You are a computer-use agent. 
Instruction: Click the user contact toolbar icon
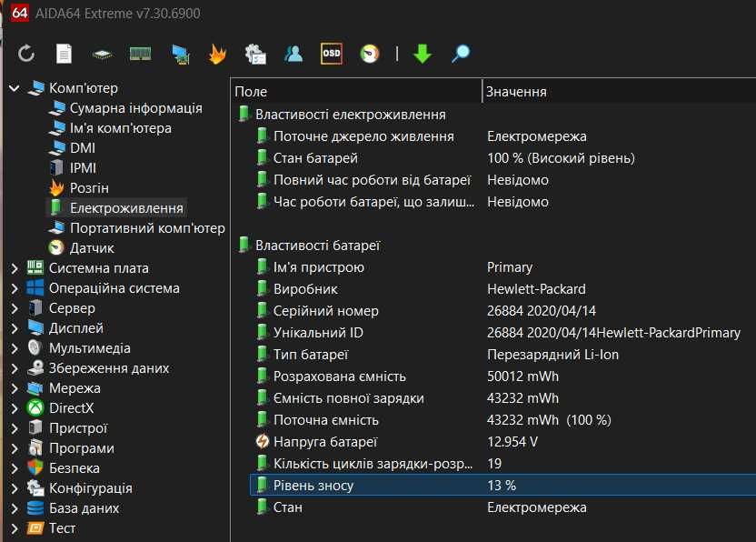293,54
